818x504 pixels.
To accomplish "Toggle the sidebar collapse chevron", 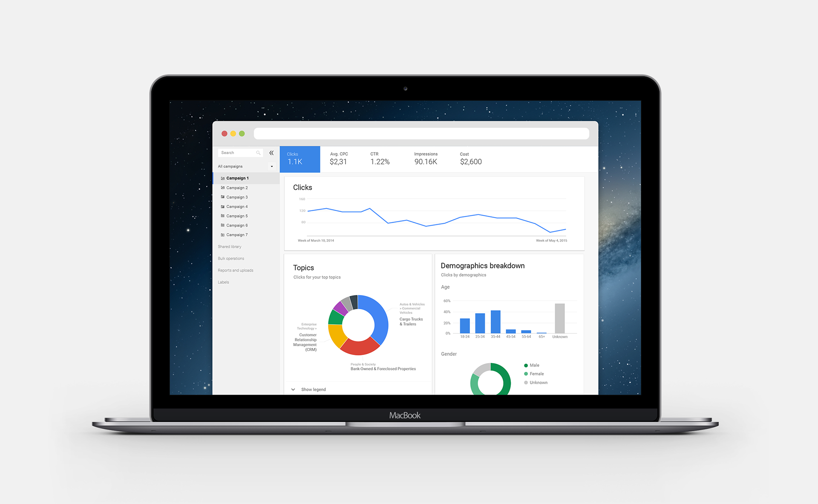I will click(x=272, y=153).
